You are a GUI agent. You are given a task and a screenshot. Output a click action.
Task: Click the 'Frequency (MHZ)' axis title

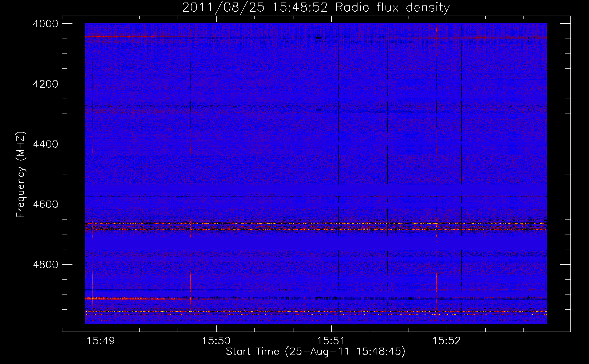pos(21,175)
